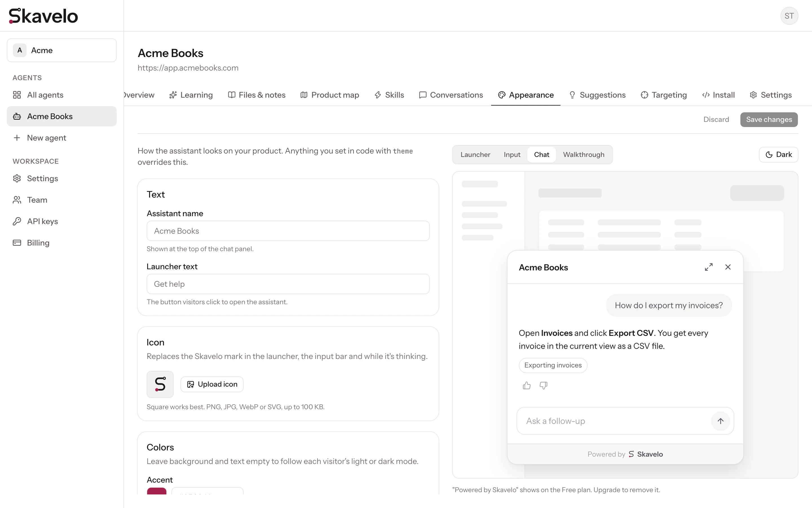Open the Accent color swatch
Screen dimensions: 812x508
[x=157, y=491]
